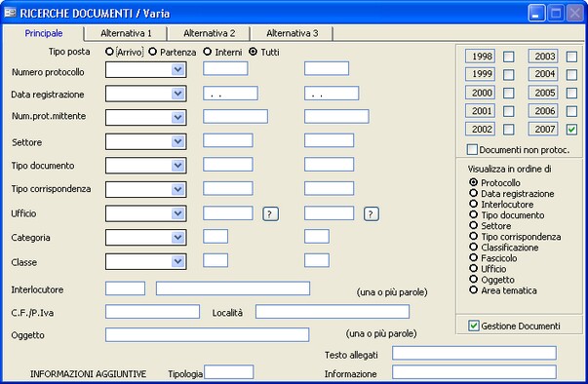Click the 2005 year button
Screen dimensions: 588x384
point(543,93)
